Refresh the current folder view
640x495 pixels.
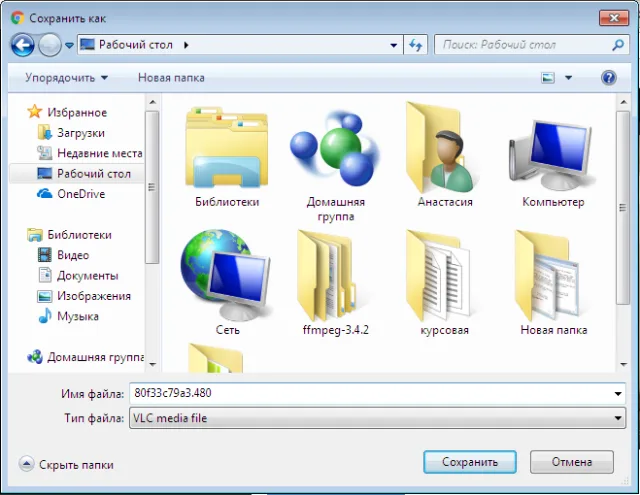point(416,45)
